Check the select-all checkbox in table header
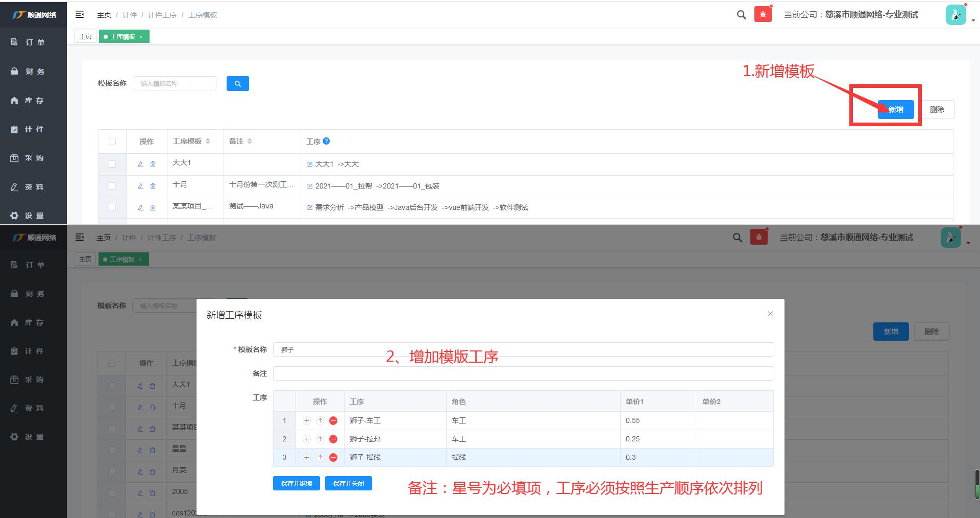This screenshot has width=980, height=518. coord(112,142)
